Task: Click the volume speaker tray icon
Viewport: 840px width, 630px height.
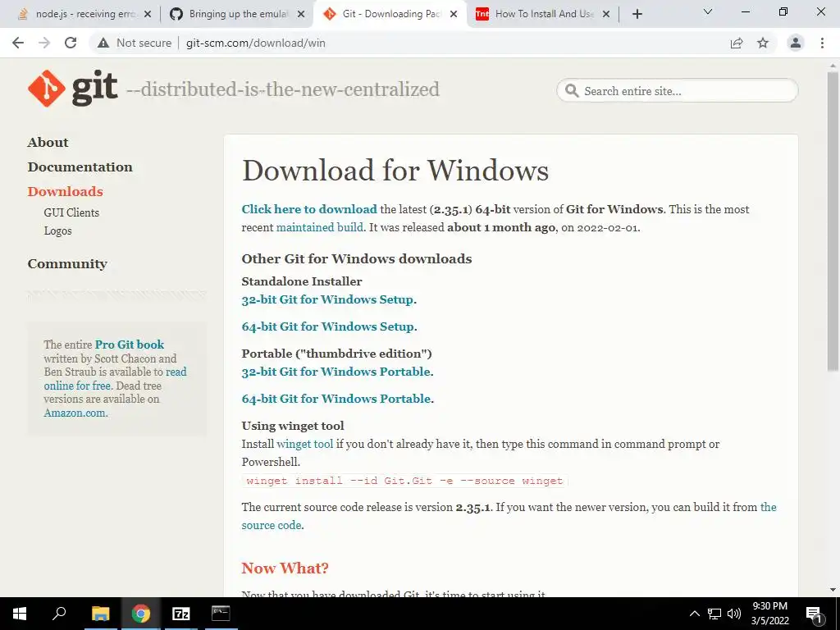Action: tap(734, 614)
